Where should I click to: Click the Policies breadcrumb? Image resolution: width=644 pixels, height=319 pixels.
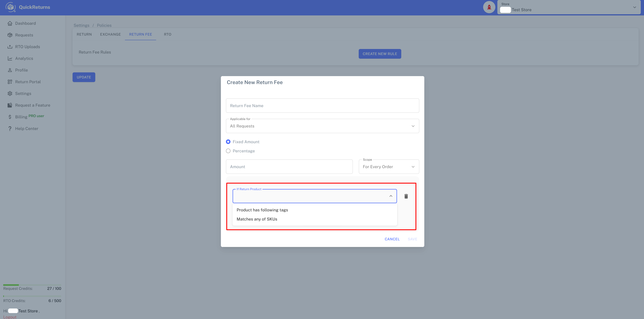[x=104, y=25]
